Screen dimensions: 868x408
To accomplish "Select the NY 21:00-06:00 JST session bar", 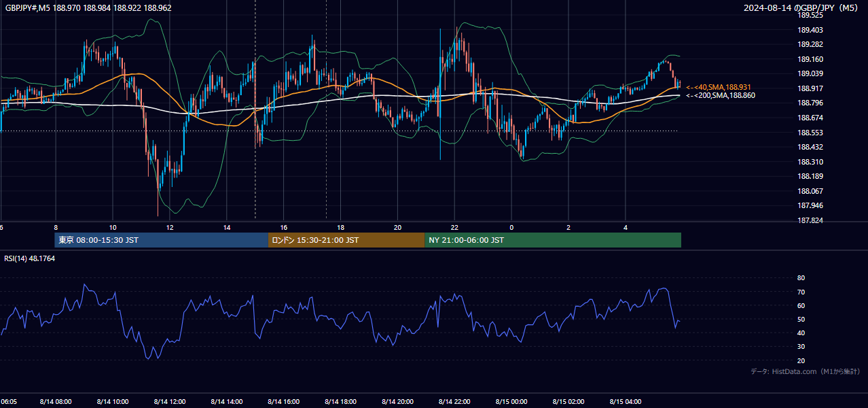I will point(553,240).
